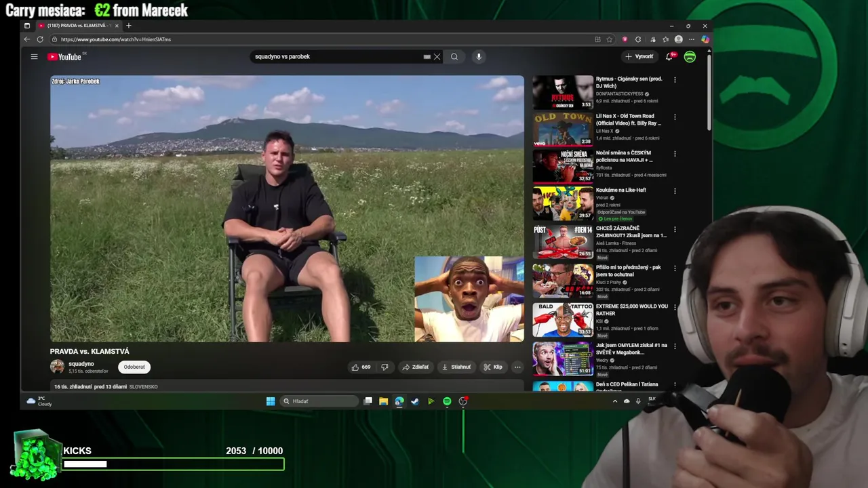Open more actions three-dot under video

517,367
